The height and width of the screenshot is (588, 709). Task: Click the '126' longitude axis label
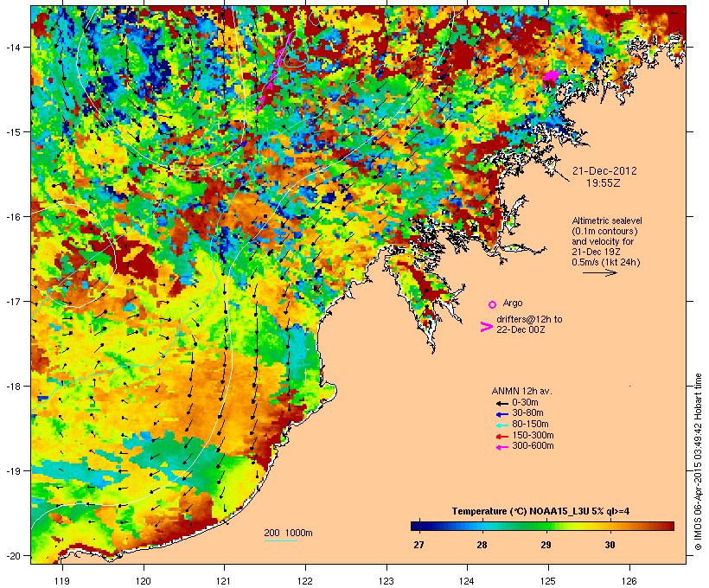[629, 581]
